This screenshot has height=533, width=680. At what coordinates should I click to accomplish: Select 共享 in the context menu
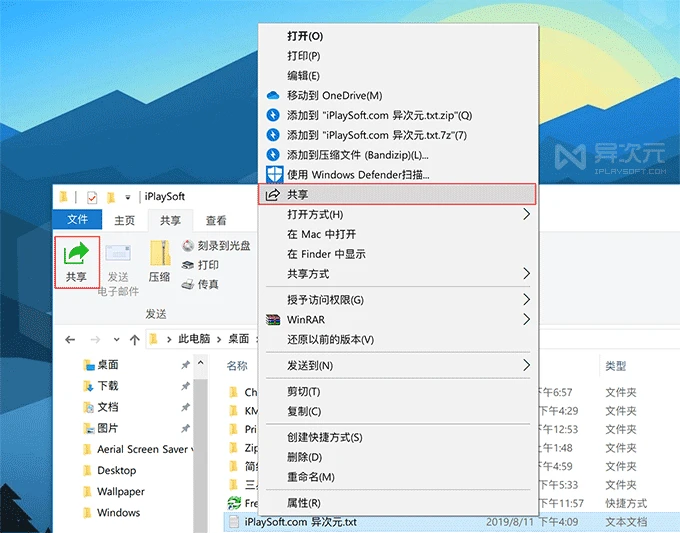tap(398, 194)
